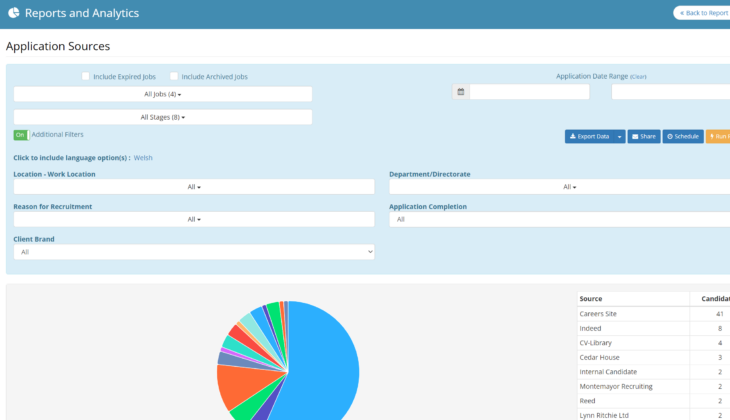Click the orange Run Report button
Viewport: 730px width, 420px height.
click(719, 136)
